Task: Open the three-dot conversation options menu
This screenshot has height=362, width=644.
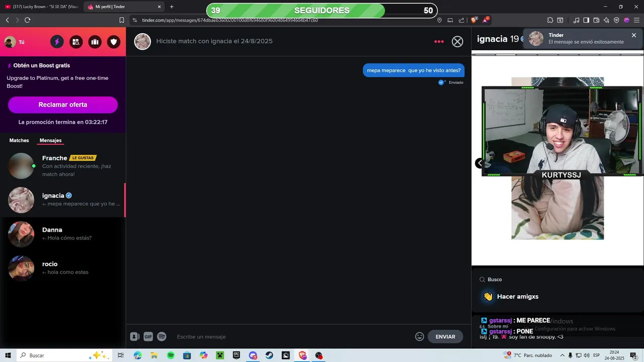Action: (x=439, y=42)
